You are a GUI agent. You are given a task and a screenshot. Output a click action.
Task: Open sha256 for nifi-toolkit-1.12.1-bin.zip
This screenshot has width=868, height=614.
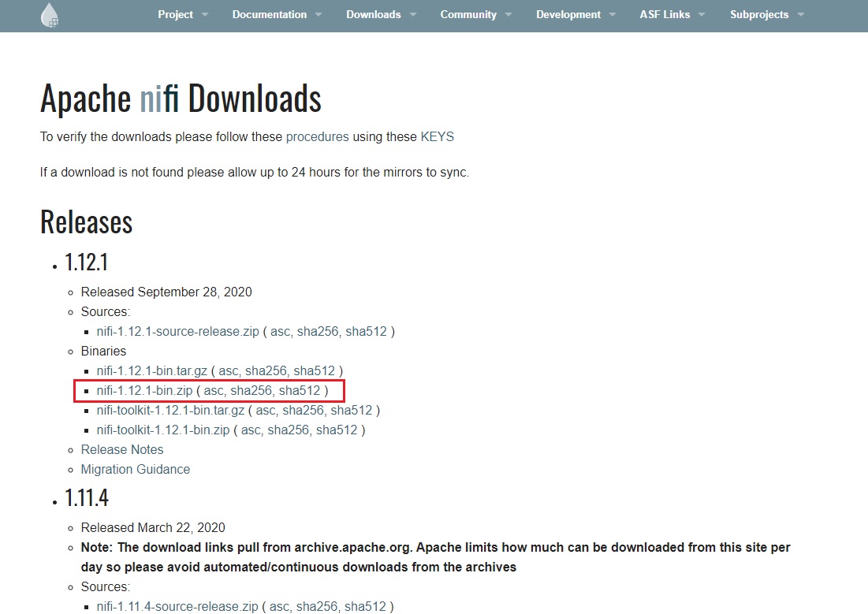click(288, 430)
